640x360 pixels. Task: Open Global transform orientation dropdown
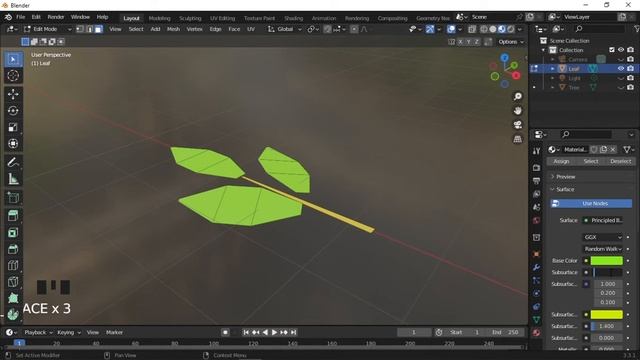(x=284, y=29)
